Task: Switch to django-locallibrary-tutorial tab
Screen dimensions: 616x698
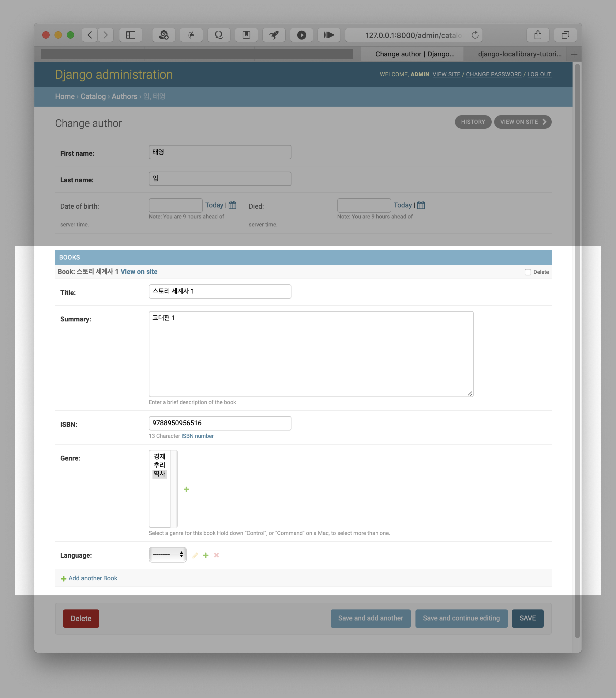Action: point(520,54)
